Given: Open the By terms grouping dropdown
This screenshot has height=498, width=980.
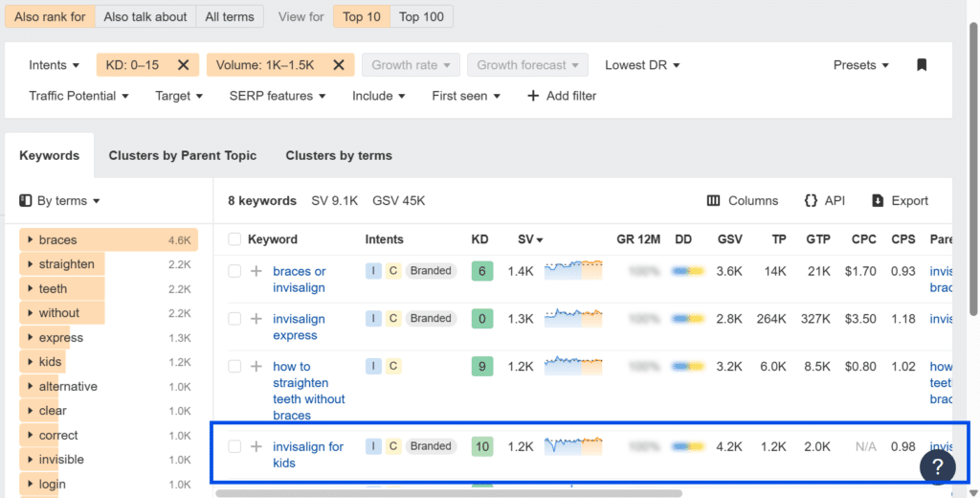Looking at the screenshot, I should click(68, 201).
